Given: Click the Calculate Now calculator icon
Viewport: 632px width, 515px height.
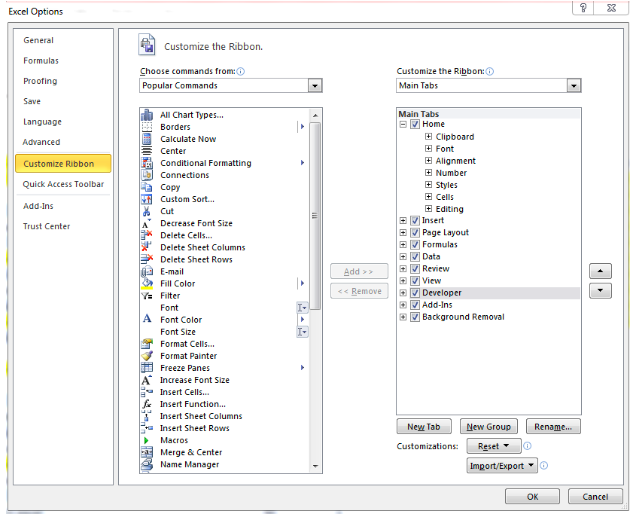Looking at the screenshot, I should (147, 139).
